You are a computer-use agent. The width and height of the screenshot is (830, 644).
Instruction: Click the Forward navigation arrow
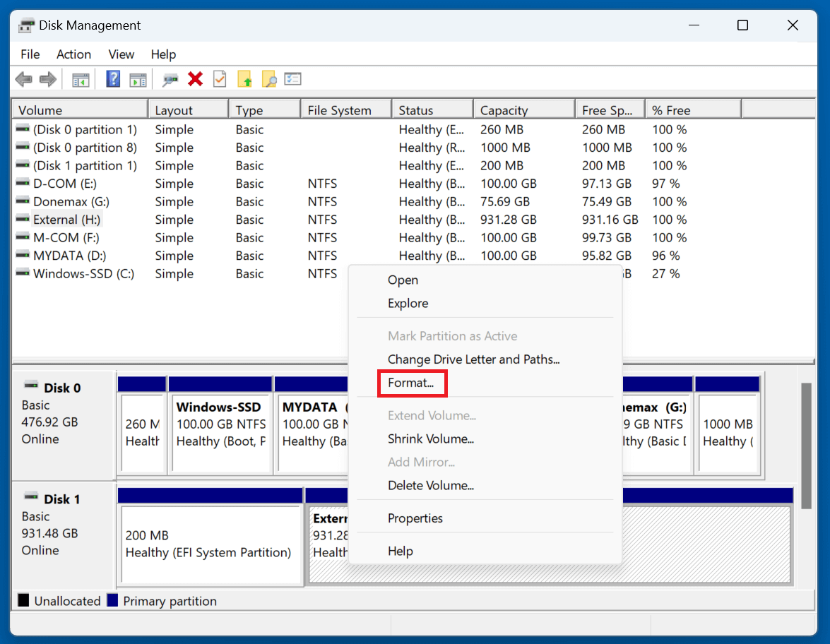pos(47,78)
